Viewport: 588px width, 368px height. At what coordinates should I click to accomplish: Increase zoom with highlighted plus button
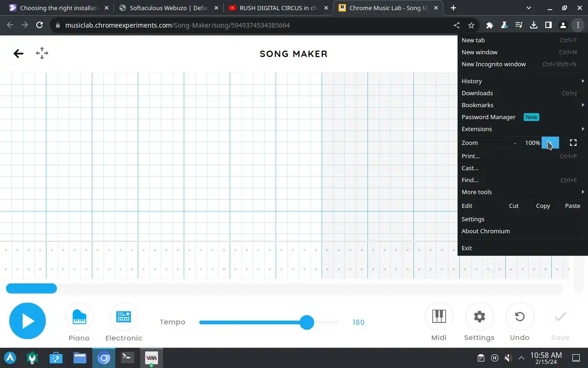pyautogui.click(x=550, y=143)
